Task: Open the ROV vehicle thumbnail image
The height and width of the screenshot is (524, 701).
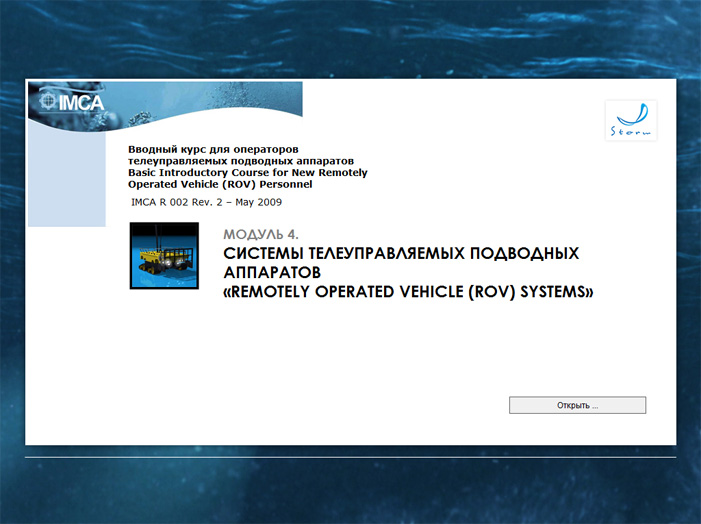Action: pyautogui.click(x=164, y=256)
